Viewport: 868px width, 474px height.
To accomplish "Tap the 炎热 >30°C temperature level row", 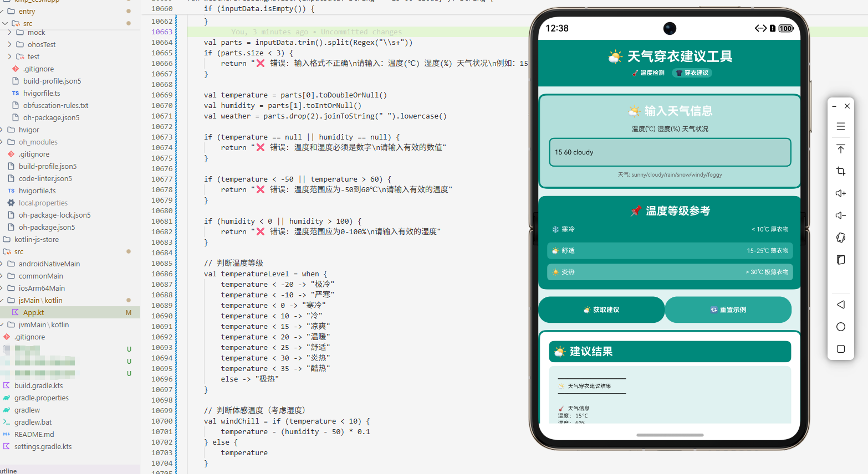I will pos(670,272).
